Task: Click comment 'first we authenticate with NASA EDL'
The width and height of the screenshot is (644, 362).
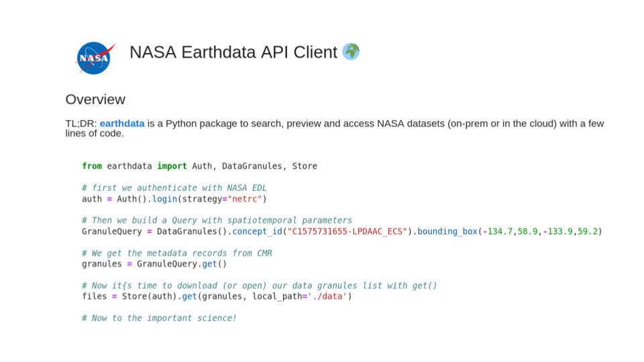Action: [174, 188]
